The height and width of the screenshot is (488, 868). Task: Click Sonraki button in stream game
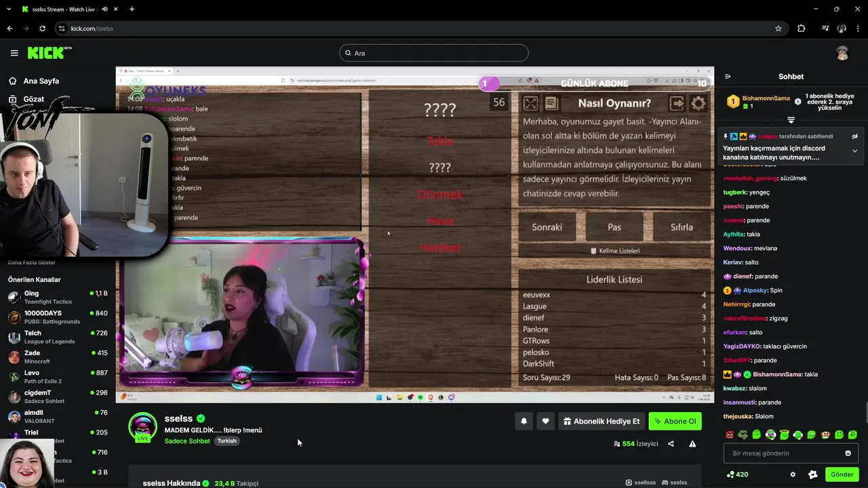point(547,227)
